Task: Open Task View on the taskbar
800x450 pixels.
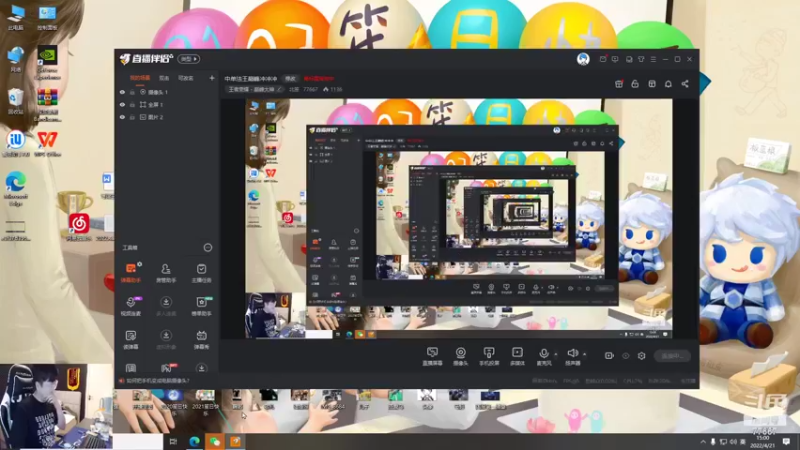Action: 173,441
